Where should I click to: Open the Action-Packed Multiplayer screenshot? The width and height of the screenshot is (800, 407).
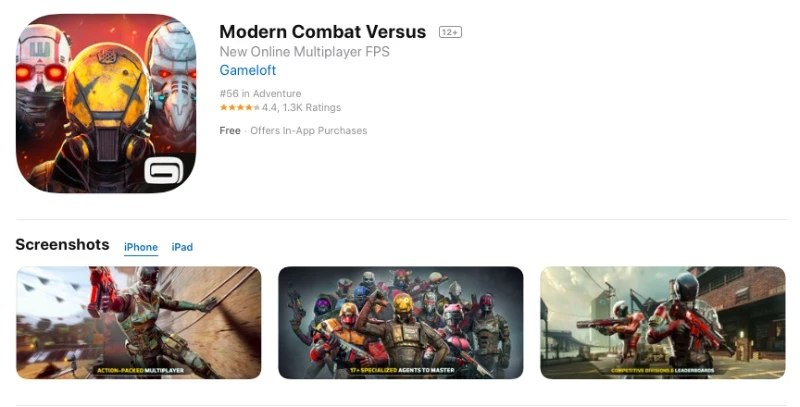[x=139, y=323]
